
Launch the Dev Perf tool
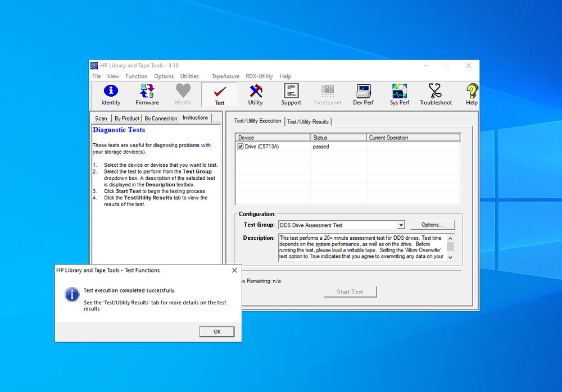point(363,95)
